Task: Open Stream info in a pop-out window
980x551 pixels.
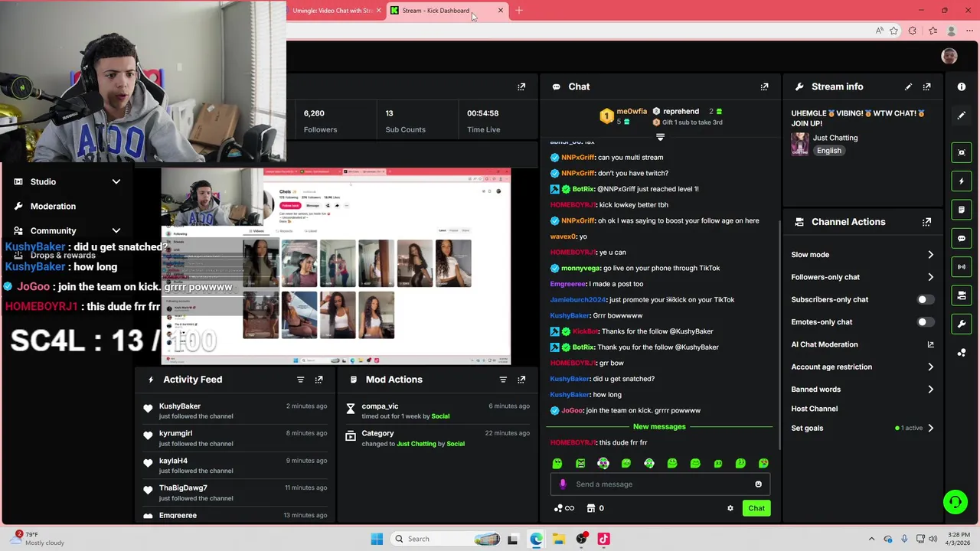Action: point(926,86)
